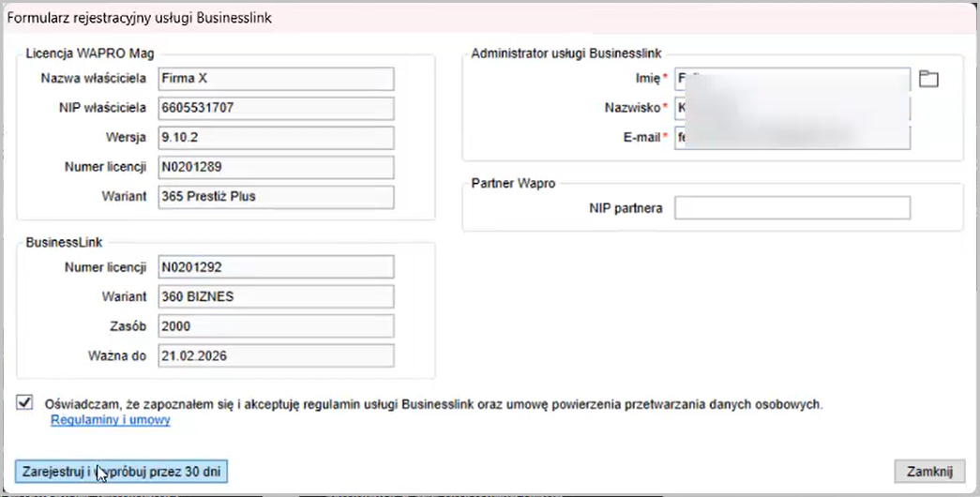This screenshot has width=980, height=497.
Task: Click the Zamknij button
Action: point(929,471)
